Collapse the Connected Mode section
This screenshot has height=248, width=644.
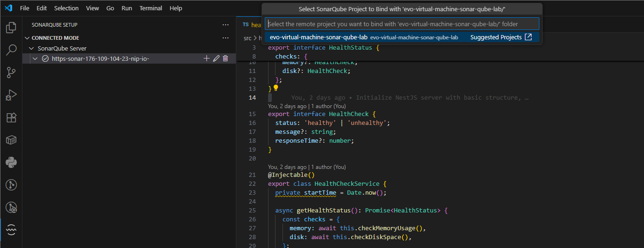pos(27,38)
